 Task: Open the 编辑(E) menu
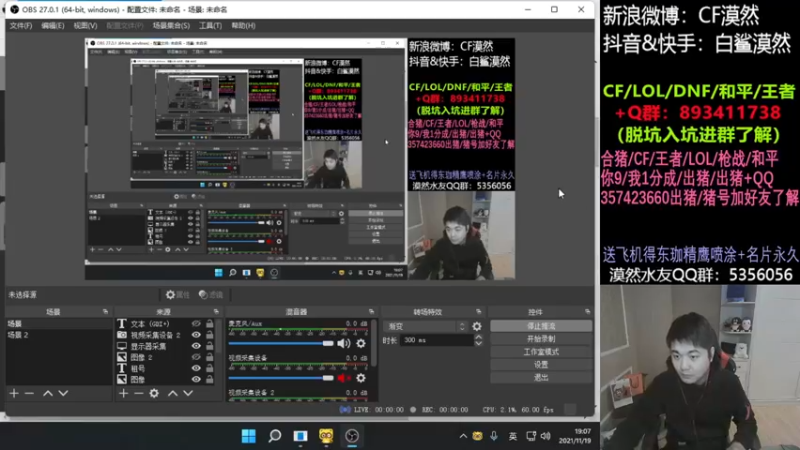(x=53, y=26)
